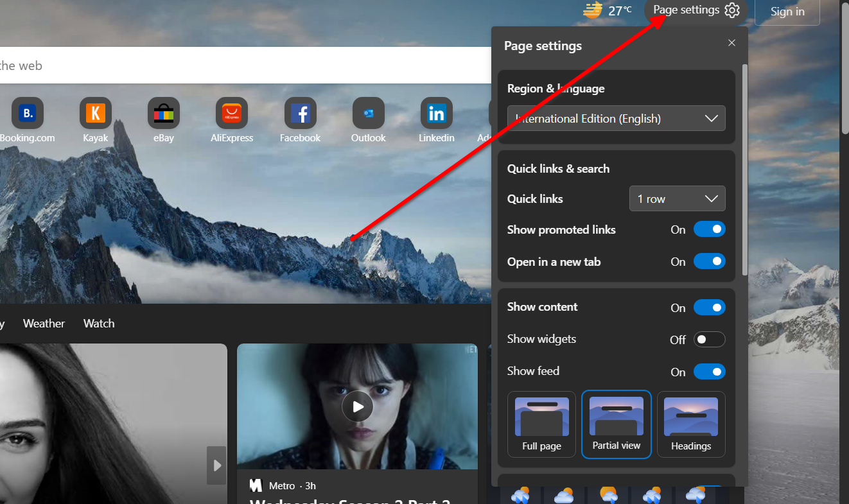Screen dimensions: 849x504
Task: Open the Booking.com quick link icon
Action: click(28, 114)
